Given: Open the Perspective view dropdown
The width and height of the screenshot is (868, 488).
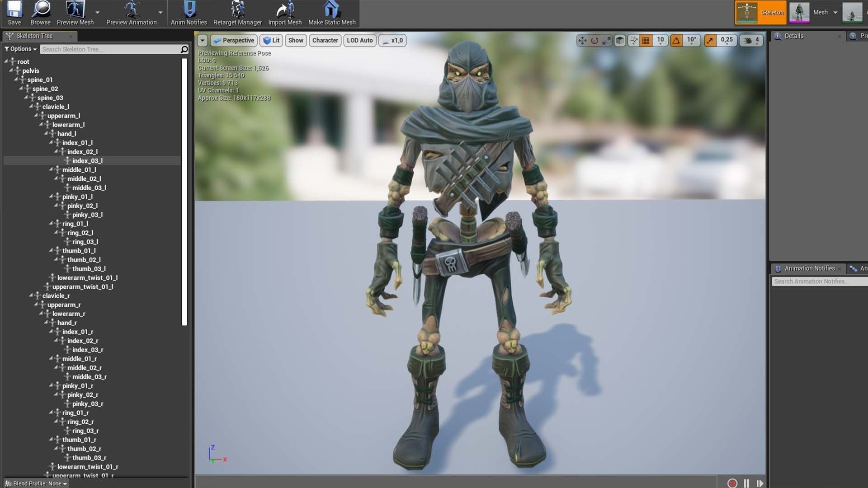Looking at the screenshot, I should point(234,40).
